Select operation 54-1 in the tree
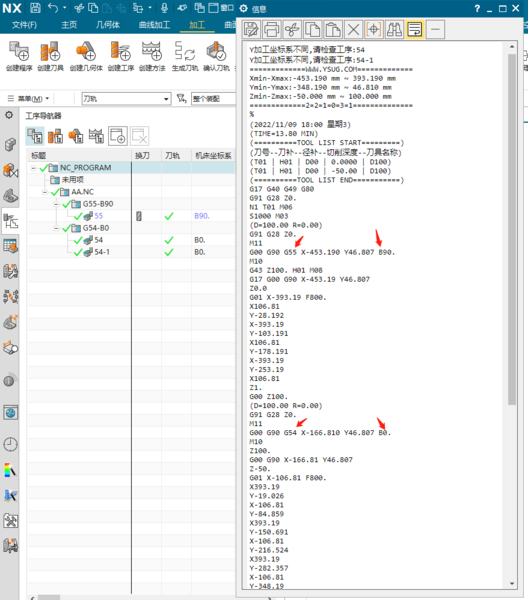The height and width of the screenshot is (600, 528). tap(102, 252)
